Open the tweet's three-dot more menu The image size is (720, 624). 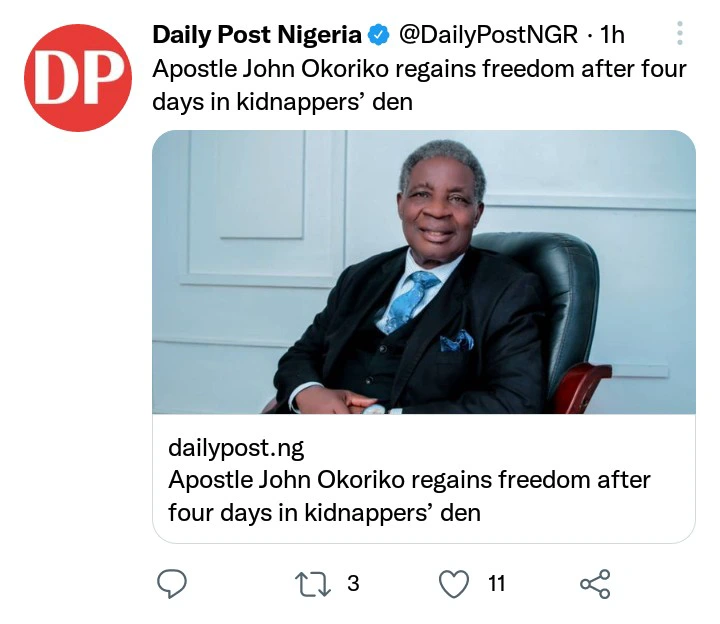(680, 35)
